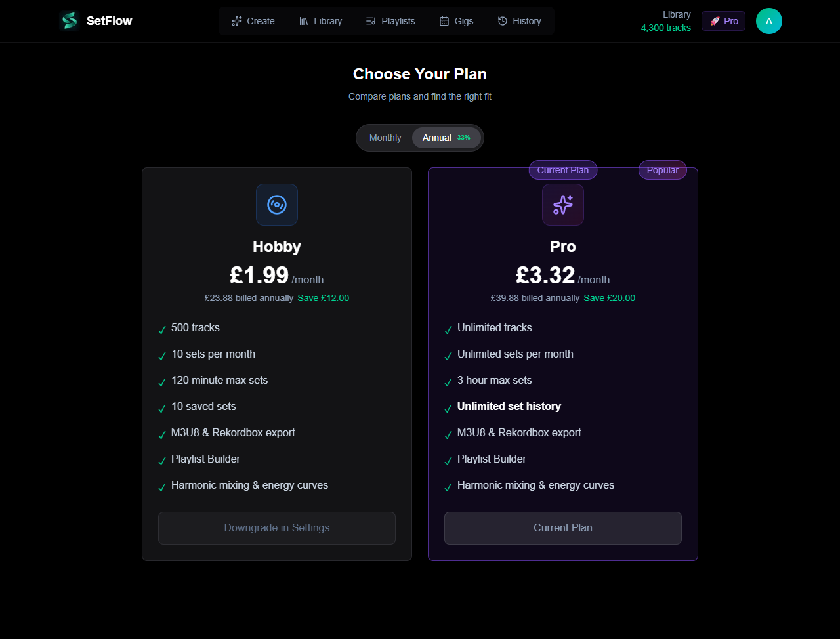Open the Playlists tab
Screen dimensions: 840x639
click(390, 21)
